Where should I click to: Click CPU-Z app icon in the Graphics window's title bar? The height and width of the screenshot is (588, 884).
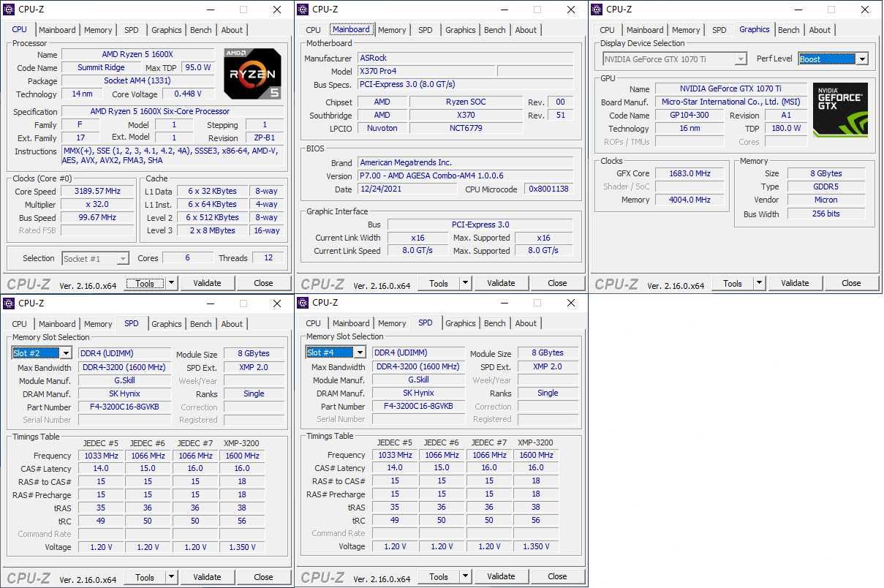tap(597, 10)
